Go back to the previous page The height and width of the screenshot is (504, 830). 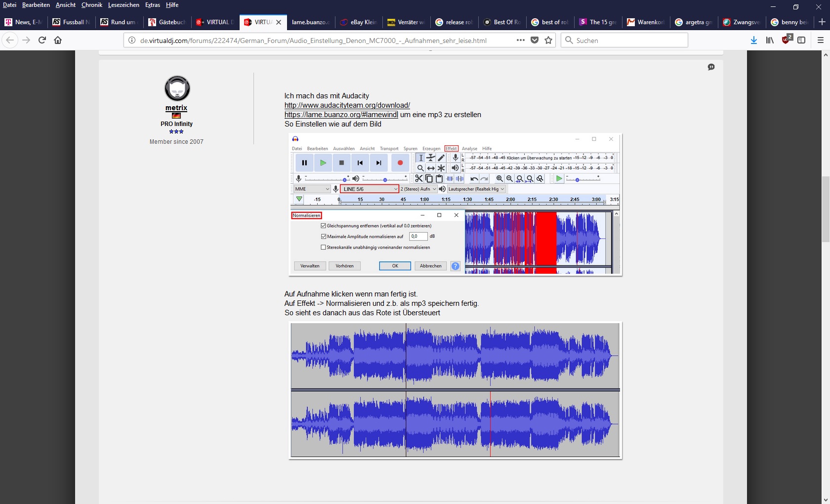click(10, 40)
